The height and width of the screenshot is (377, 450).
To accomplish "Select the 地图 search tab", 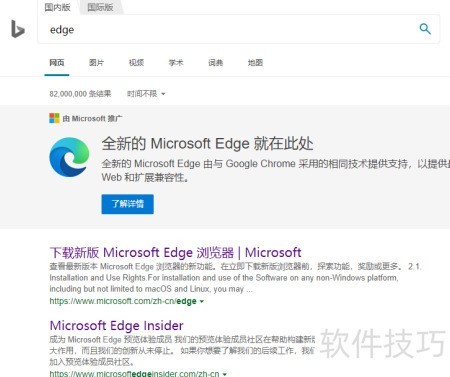I will [x=255, y=62].
